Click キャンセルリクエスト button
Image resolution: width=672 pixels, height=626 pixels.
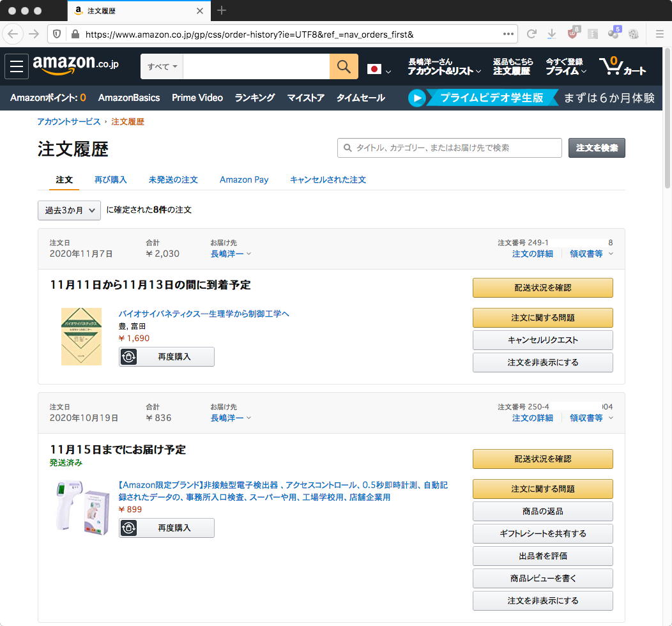(x=542, y=340)
